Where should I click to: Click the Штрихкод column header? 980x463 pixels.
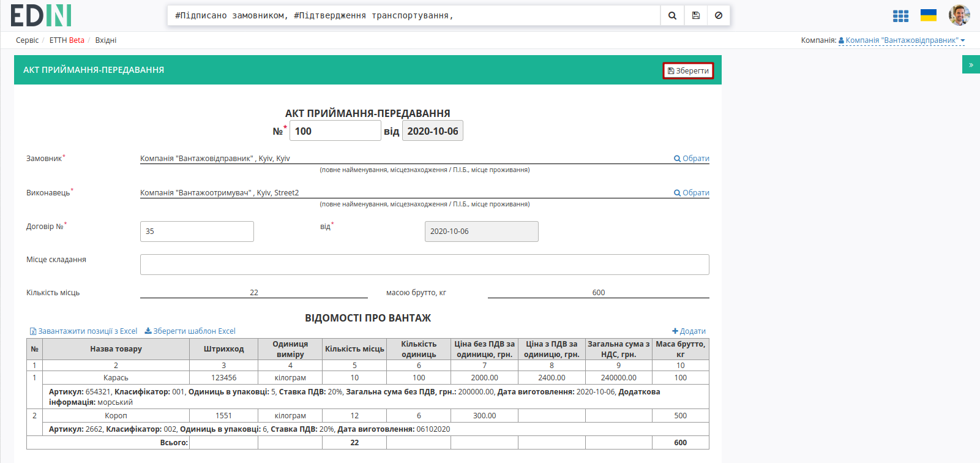pos(224,349)
